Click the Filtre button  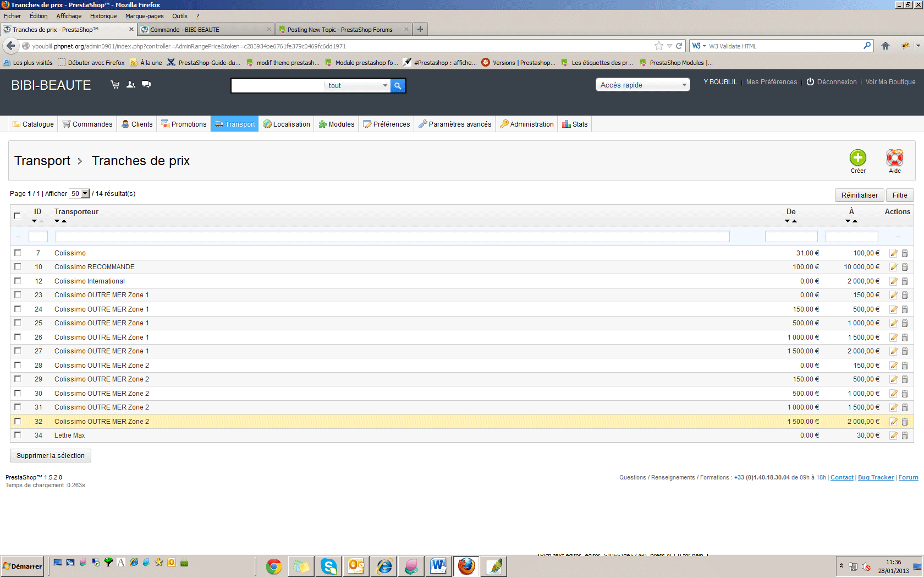(900, 195)
